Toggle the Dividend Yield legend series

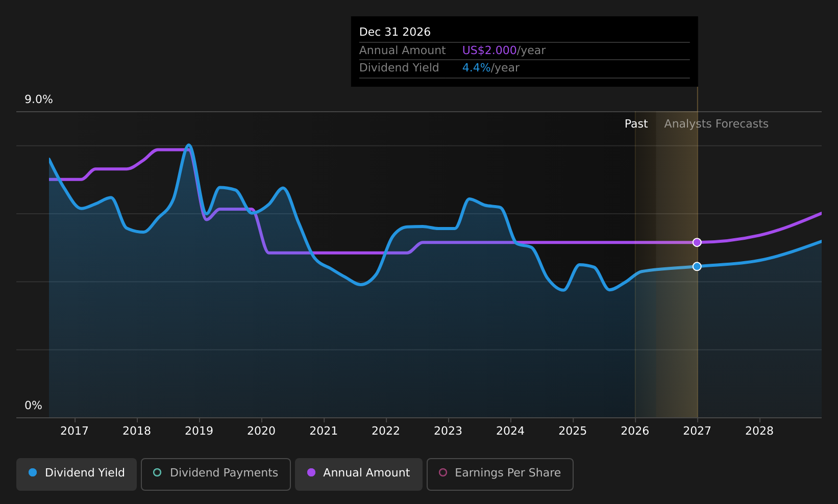(x=77, y=474)
